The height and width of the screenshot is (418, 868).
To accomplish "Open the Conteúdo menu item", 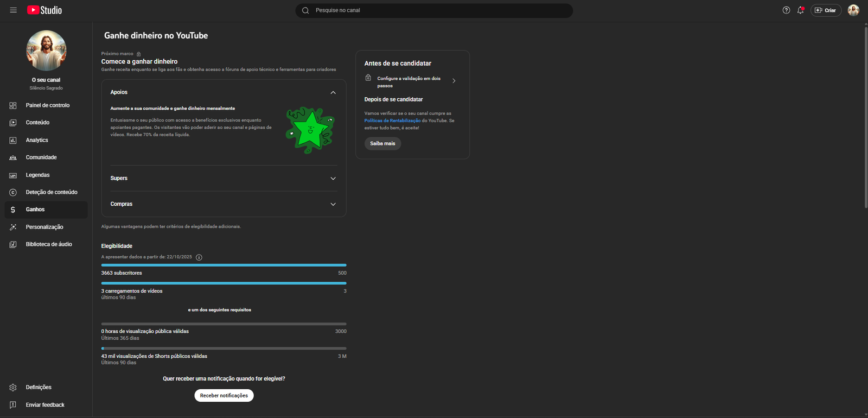I will 37,123.
